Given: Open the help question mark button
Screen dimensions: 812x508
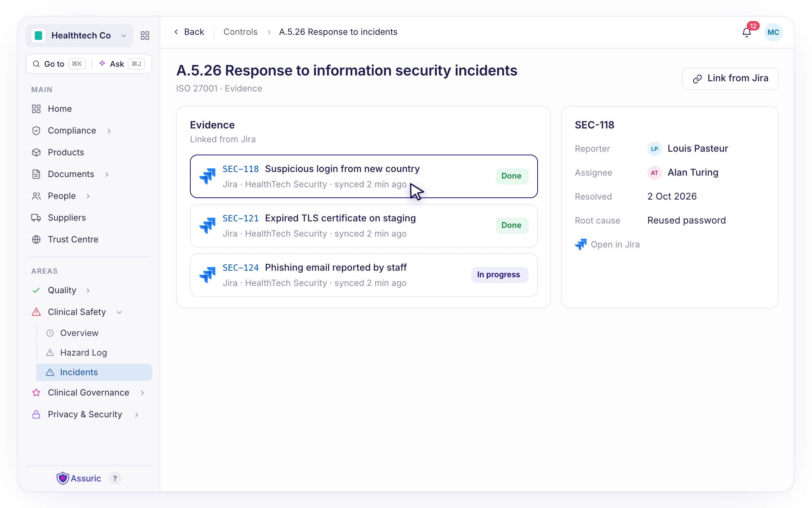Looking at the screenshot, I should [x=115, y=478].
